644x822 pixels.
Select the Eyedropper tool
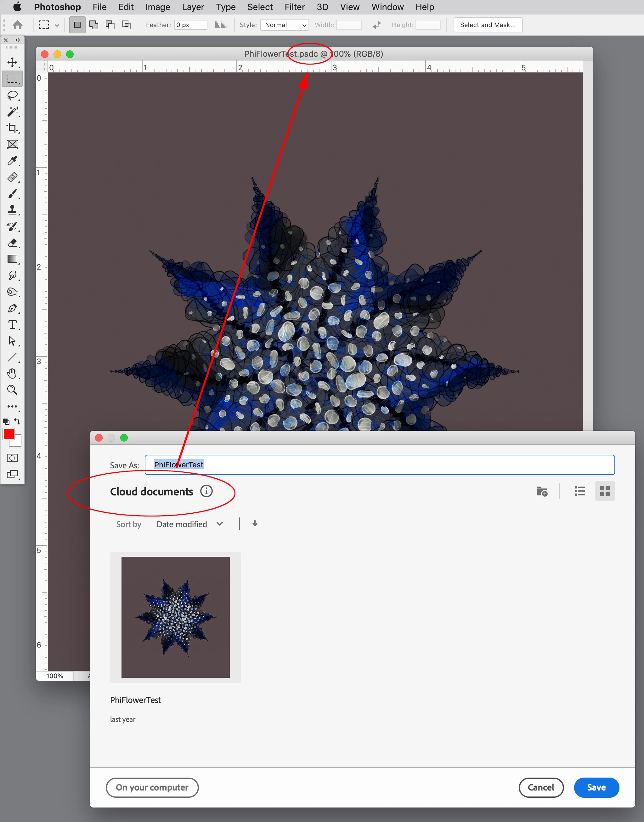(x=12, y=161)
